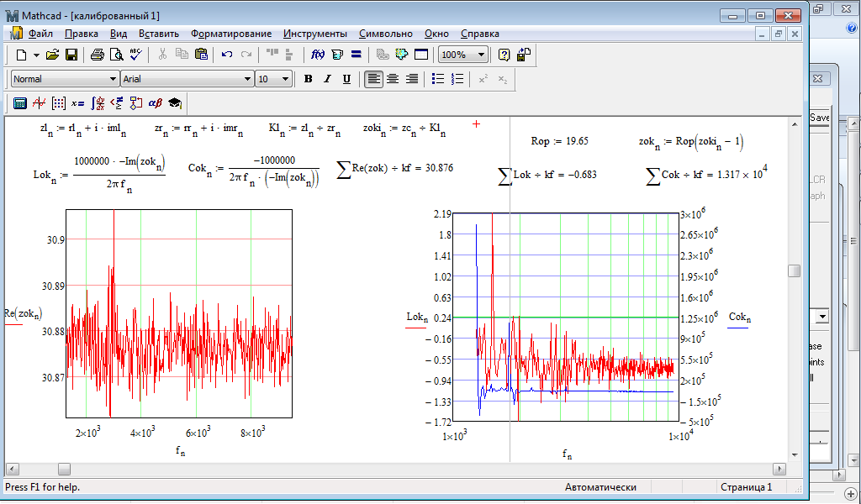Viewport: 861px width, 504px height.
Task: Click the Calculate equals-sign button
Action: pyautogui.click(x=356, y=55)
